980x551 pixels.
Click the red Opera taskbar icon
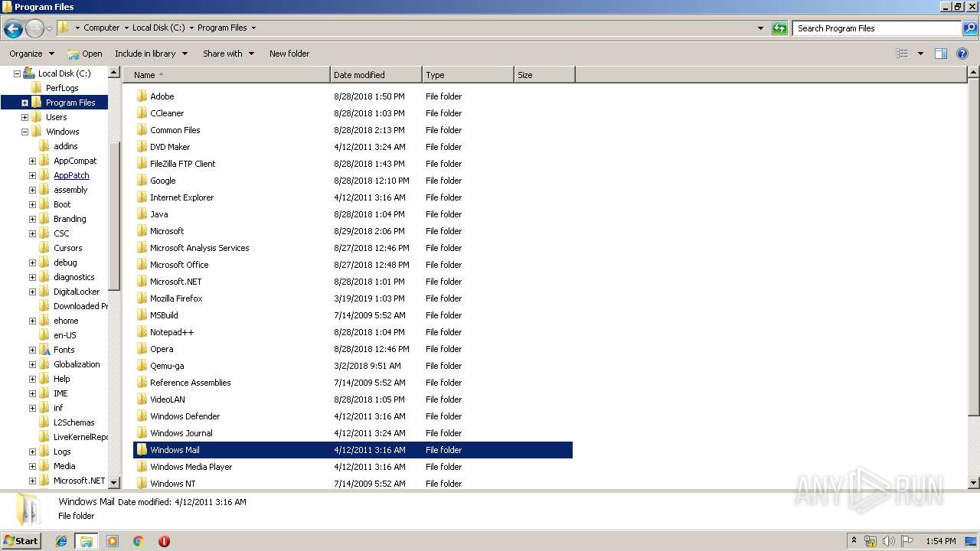point(164,541)
